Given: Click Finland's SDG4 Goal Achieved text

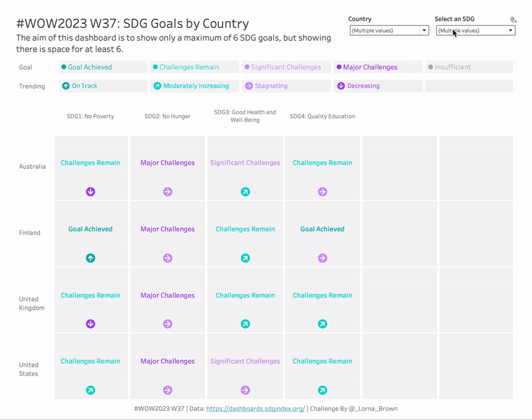Looking at the screenshot, I should (x=323, y=229).
